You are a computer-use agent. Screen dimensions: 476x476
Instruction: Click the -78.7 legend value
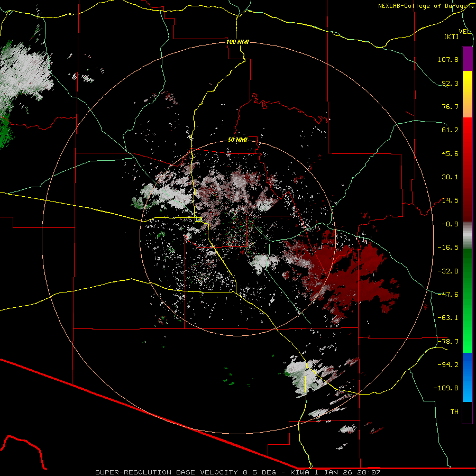click(448, 342)
